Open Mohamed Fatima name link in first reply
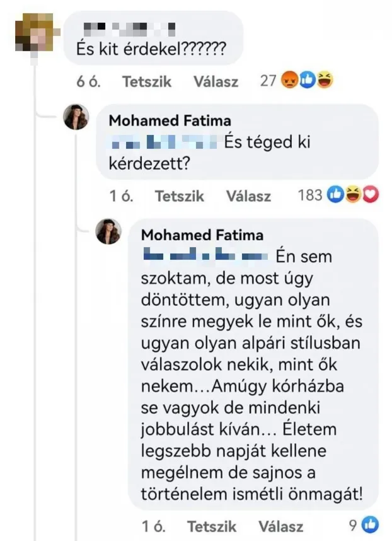Viewport: 392px width, 541px height. point(170,120)
